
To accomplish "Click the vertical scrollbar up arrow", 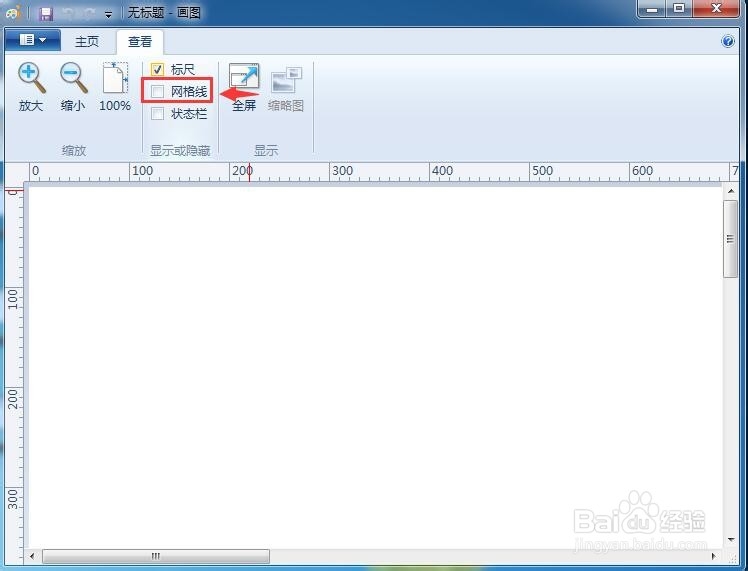I will [x=731, y=191].
